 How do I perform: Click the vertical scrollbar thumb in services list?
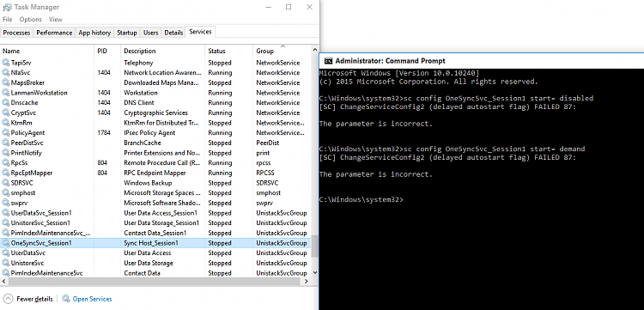pyautogui.click(x=315, y=246)
